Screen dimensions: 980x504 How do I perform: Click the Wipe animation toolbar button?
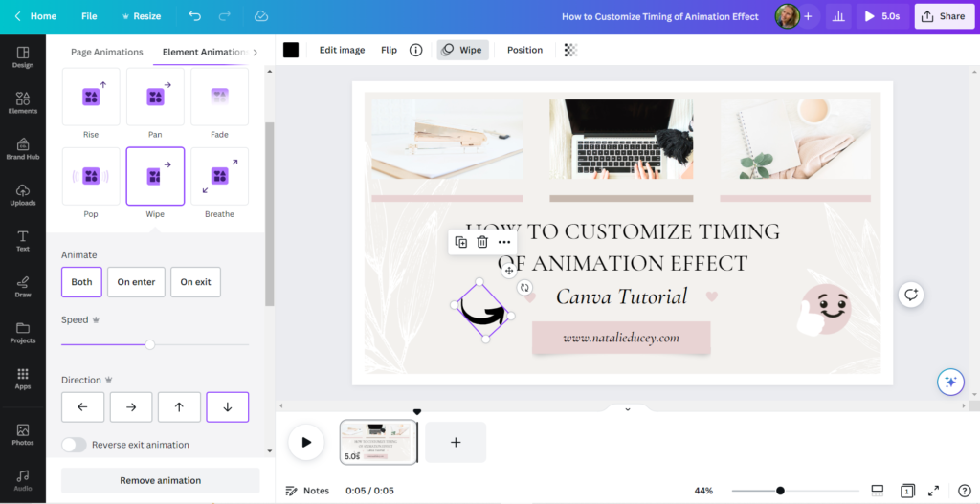click(462, 50)
